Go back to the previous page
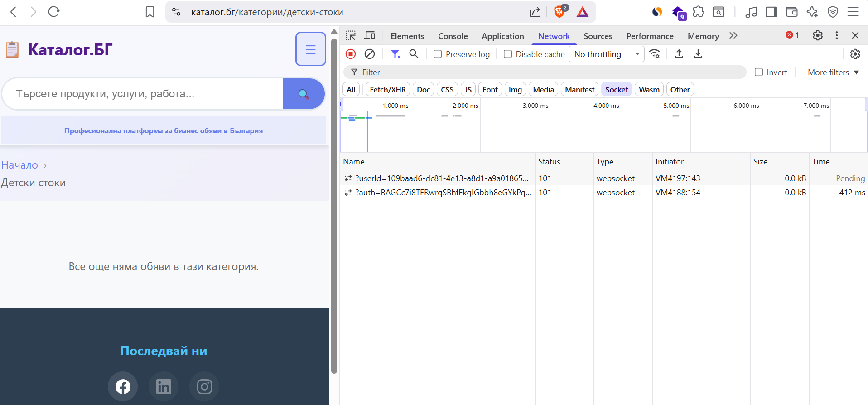Viewport: 868px width, 405px height. [x=14, y=12]
